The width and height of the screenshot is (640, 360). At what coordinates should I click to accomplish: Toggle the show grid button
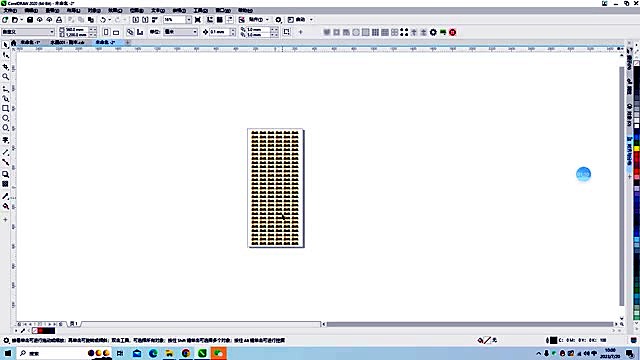click(x=220, y=20)
